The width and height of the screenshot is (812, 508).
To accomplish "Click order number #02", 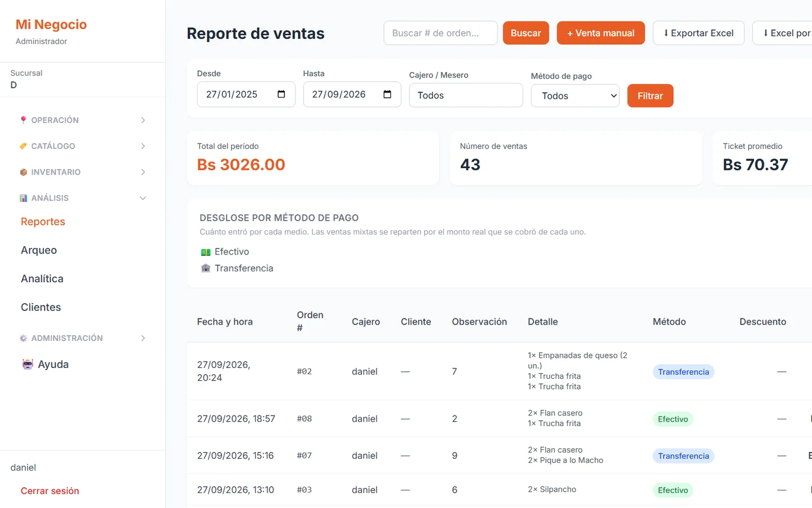I will (304, 371).
